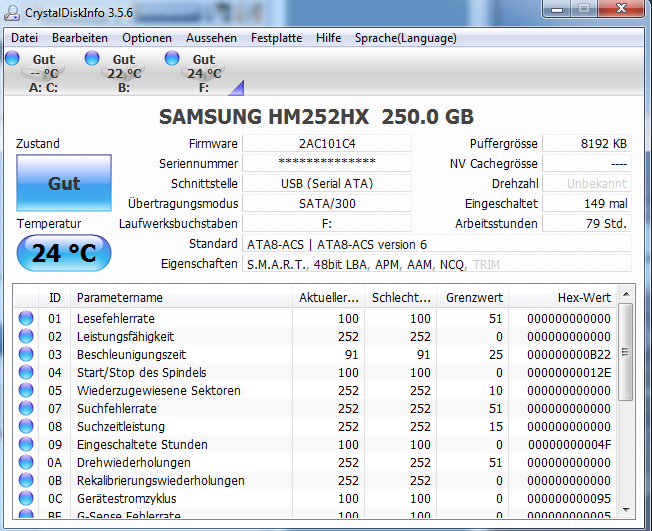Click the 24 °C temperature indicator
This screenshot has width=652, height=531.
click(64, 253)
